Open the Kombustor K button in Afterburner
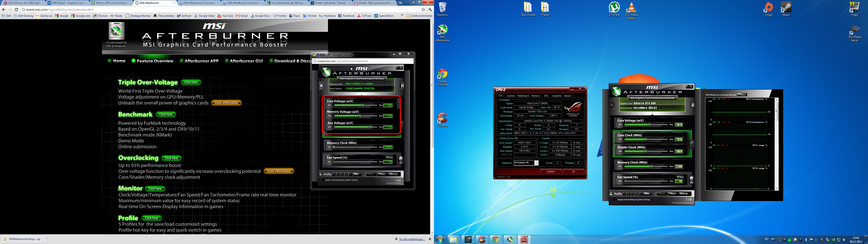868x244 pixels. pyautogui.click(x=612, y=105)
